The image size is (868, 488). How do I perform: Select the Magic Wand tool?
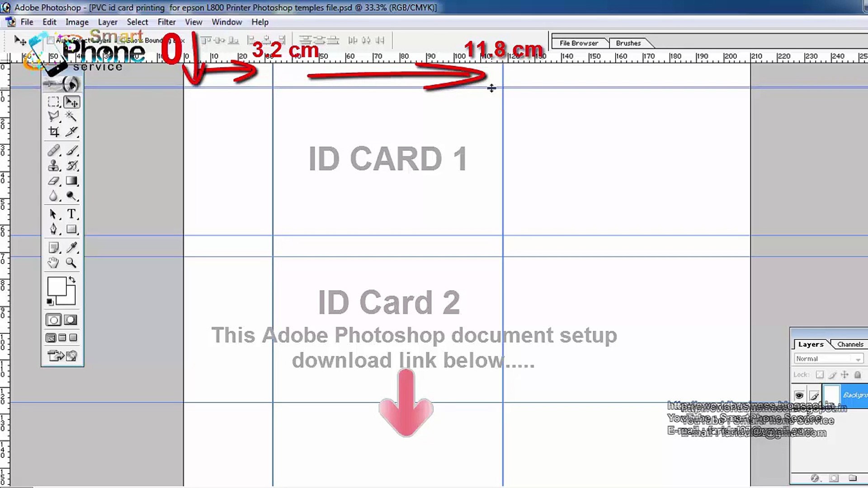pos(71,117)
